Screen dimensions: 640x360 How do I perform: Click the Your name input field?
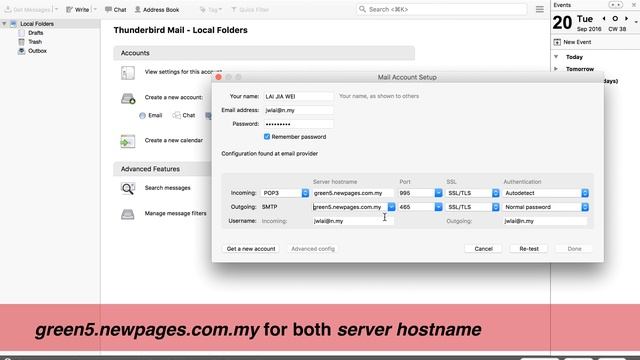(298, 96)
